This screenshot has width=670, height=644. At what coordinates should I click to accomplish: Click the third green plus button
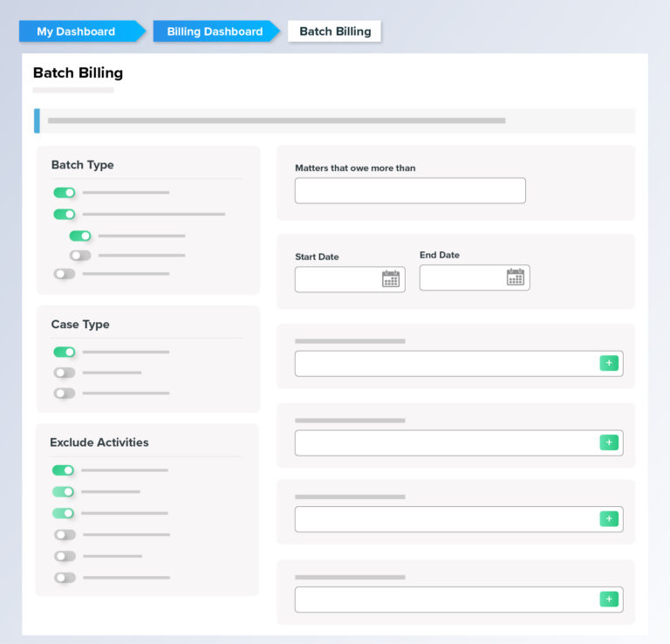(x=609, y=519)
